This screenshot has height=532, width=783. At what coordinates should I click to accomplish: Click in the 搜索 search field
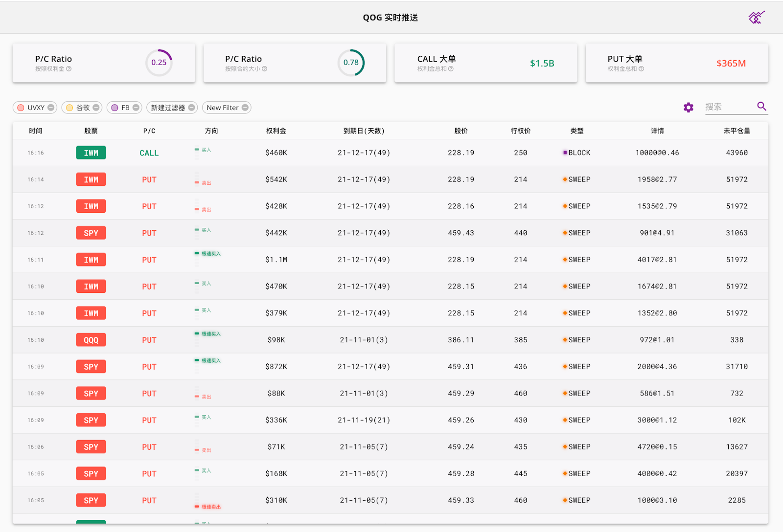click(729, 107)
